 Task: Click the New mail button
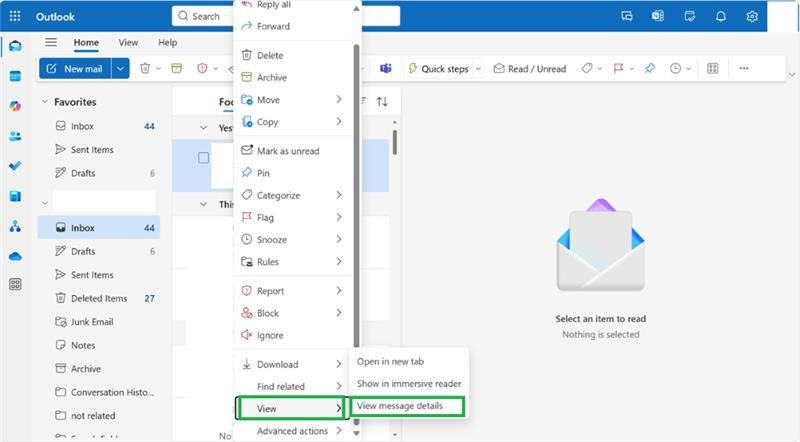coord(75,68)
